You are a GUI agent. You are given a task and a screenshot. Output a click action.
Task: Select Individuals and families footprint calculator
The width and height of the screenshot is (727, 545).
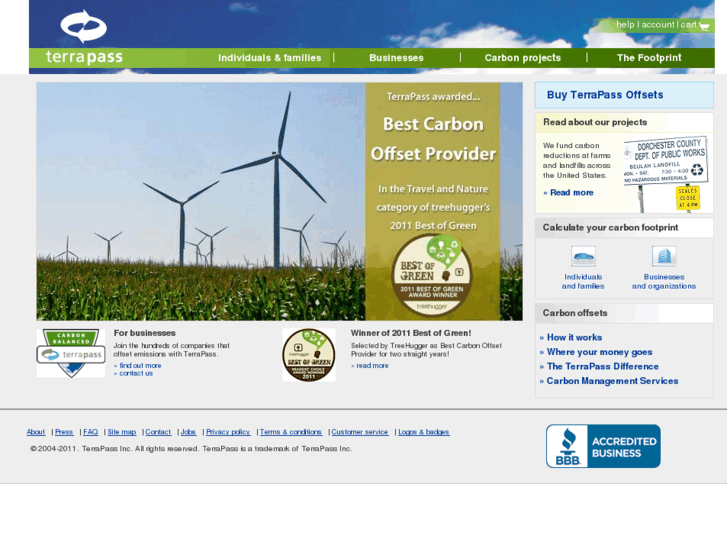tap(583, 282)
